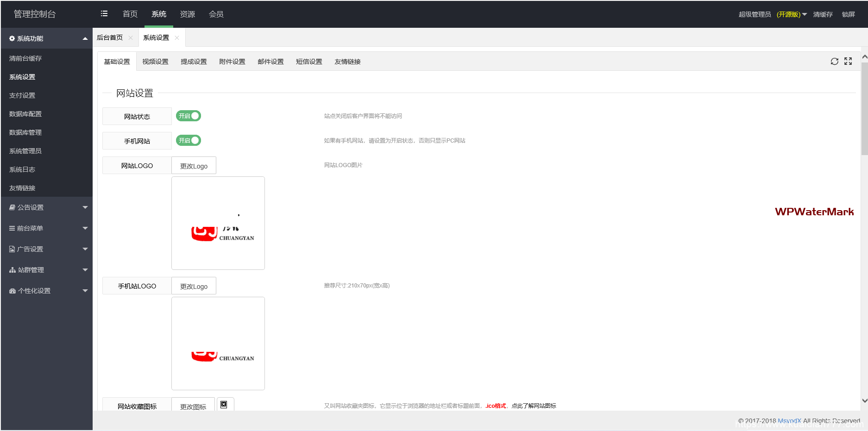Click the fullscreen expand icon

coord(848,62)
